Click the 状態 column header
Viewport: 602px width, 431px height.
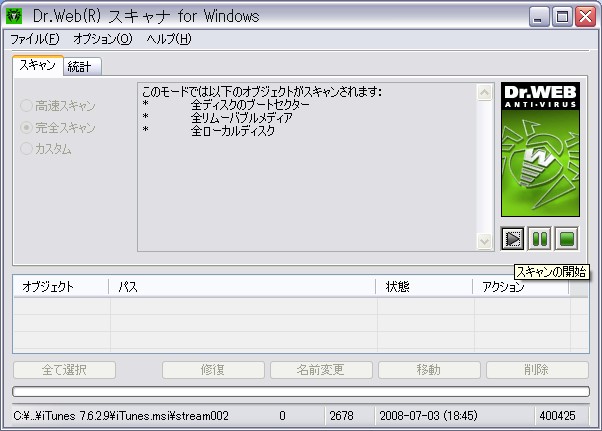[424, 287]
